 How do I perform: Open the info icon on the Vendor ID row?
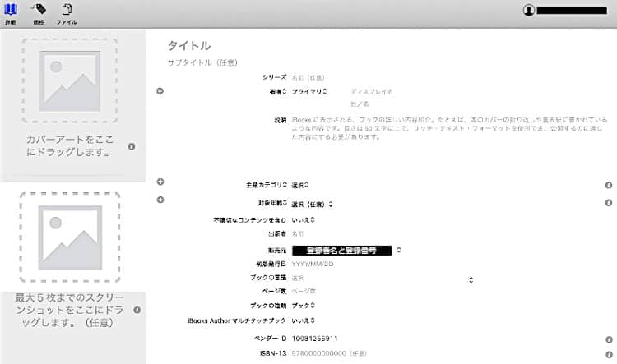609,339
